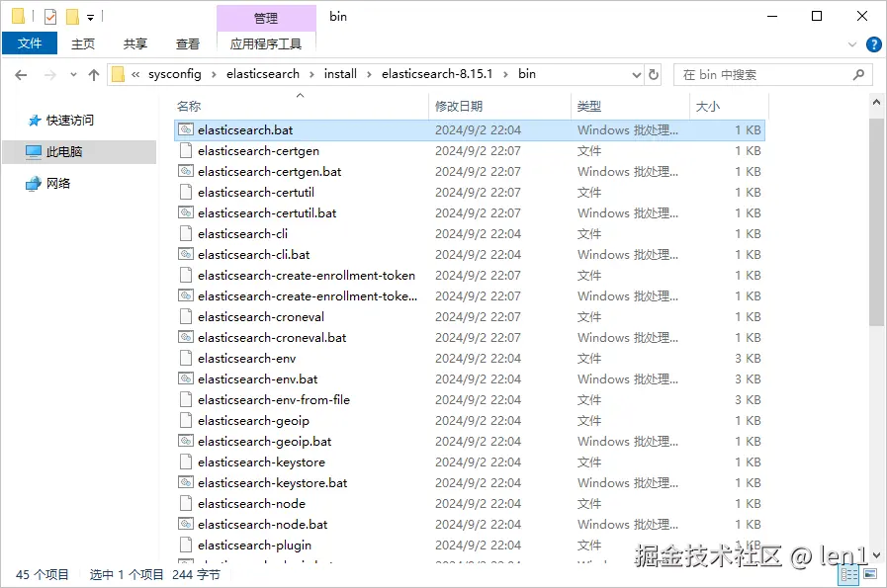Sort by the 大小 column header
This screenshot has height=588, width=887.
[707, 107]
